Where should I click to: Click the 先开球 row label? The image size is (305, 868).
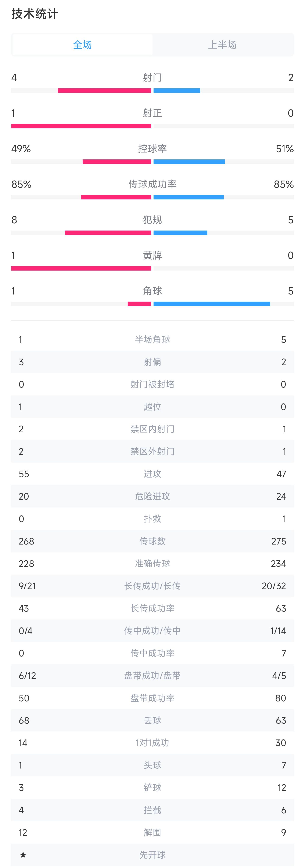click(x=152, y=855)
